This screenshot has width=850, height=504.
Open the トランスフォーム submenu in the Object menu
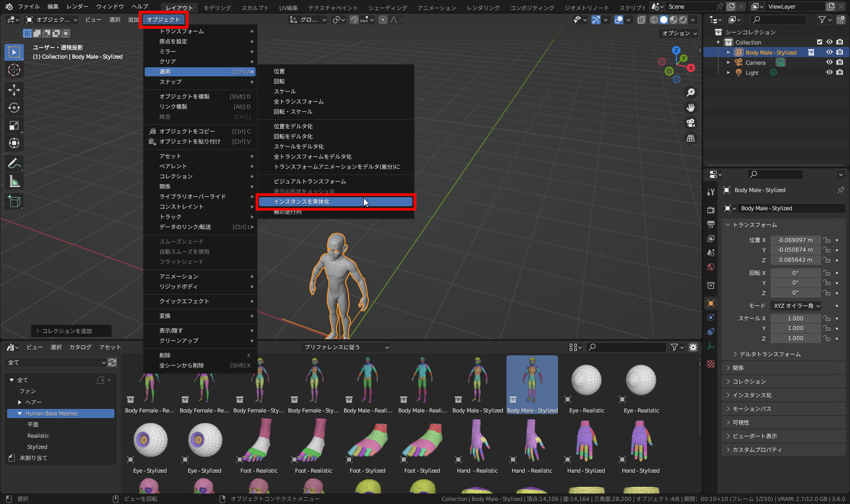[200, 31]
